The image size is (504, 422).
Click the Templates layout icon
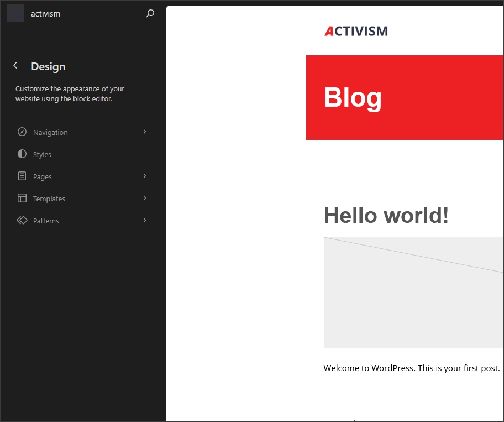[x=22, y=199]
